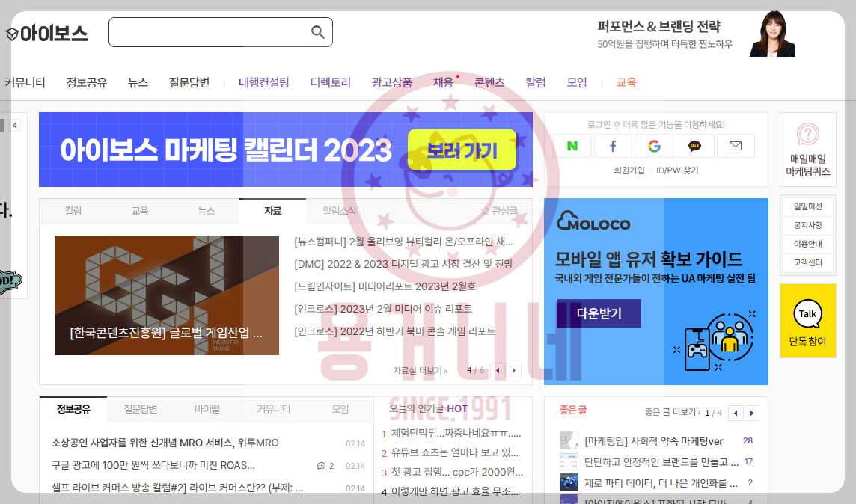Open 일일미션 sidebar link

click(808, 206)
